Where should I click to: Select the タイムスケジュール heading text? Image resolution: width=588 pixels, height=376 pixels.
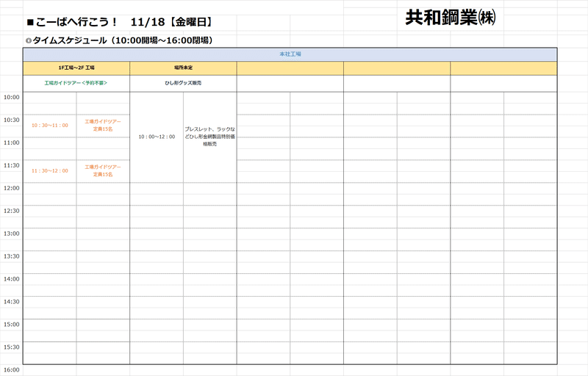click(x=119, y=40)
